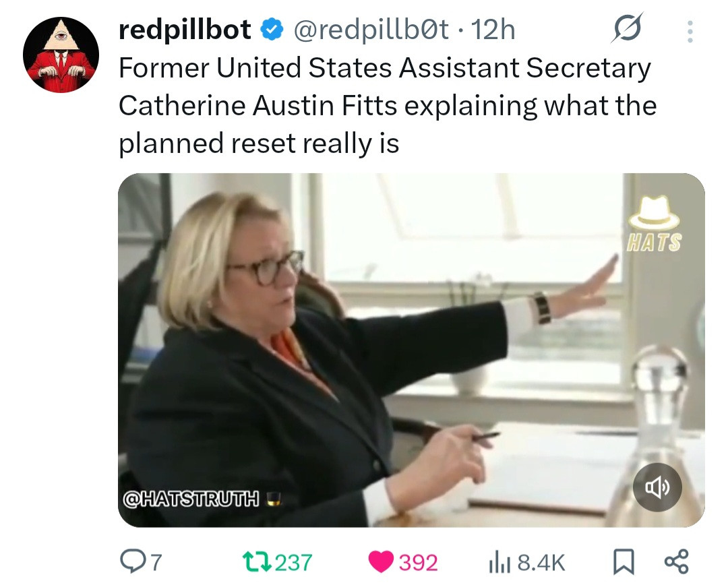Open the redpillbot profile avatar
Viewport: 728px width, 587px height.
tap(61, 55)
